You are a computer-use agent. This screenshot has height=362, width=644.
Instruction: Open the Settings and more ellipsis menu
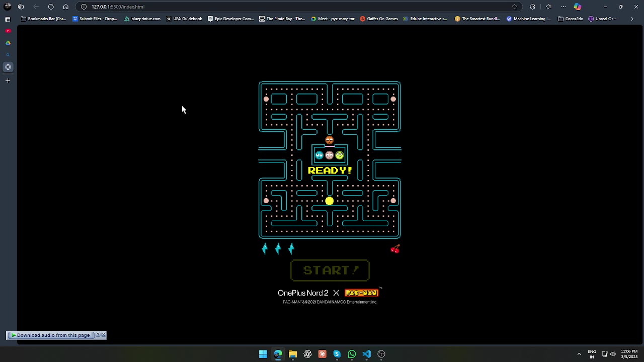pos(563,7)
